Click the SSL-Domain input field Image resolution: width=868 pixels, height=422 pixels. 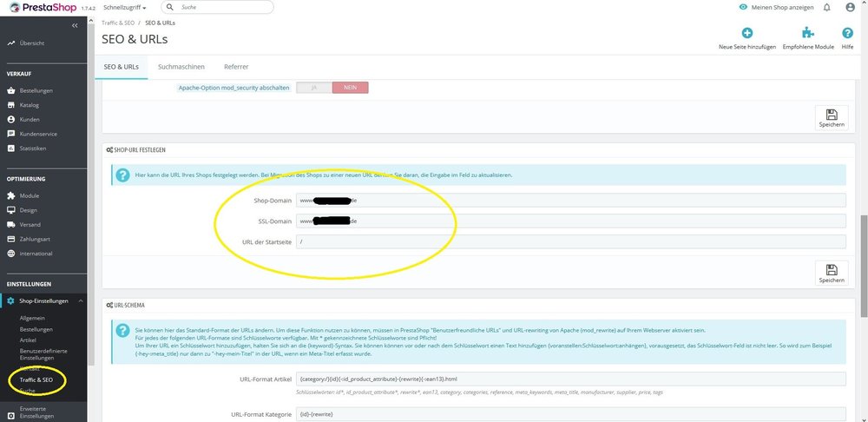(571, 221)
